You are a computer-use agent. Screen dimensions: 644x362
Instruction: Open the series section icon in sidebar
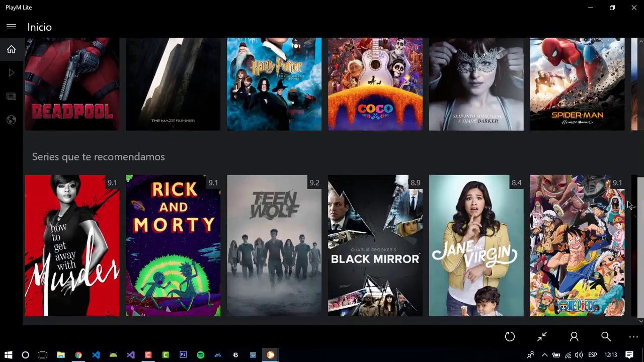pos(11,96)
